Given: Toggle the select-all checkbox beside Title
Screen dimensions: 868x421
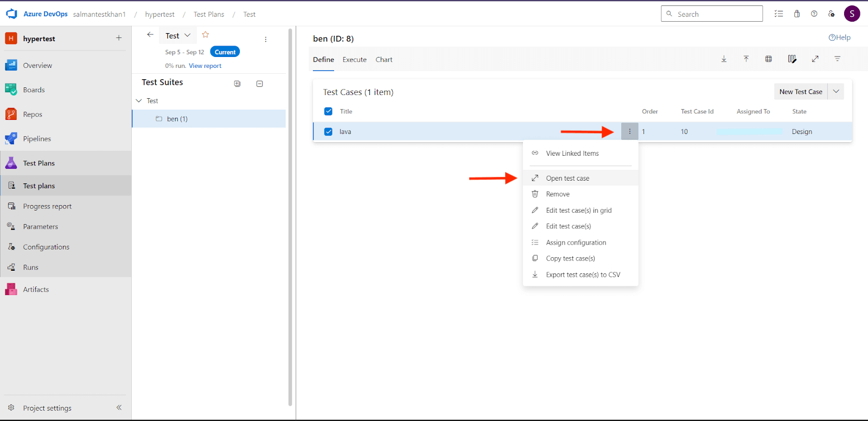Looking at the screenshot, I should 328,111.
